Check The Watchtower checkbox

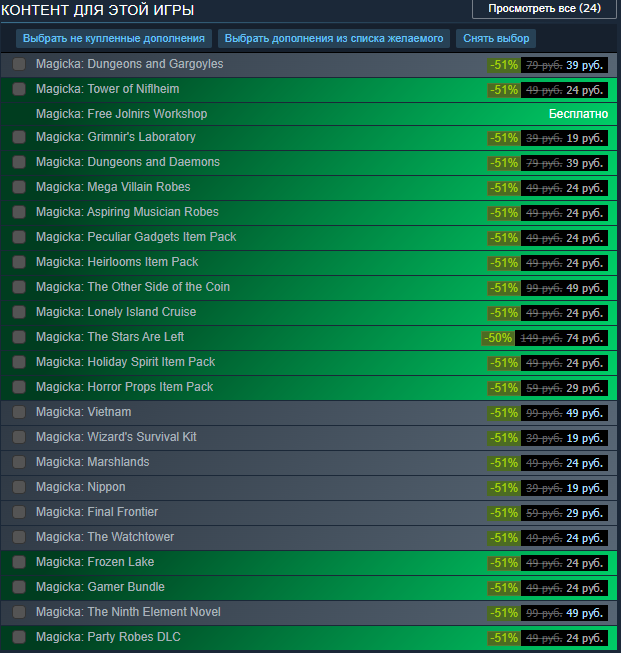pyautogui.click(x=19, y=537)
